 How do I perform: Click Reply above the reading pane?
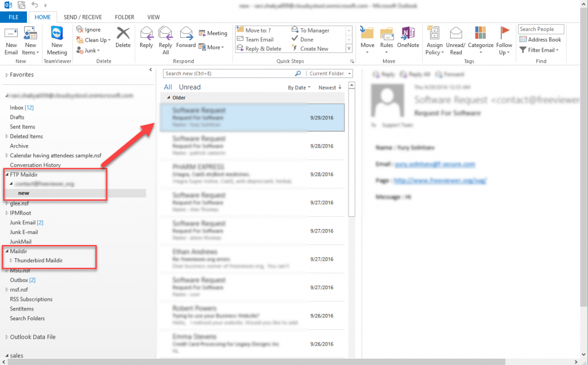[384, 74]
